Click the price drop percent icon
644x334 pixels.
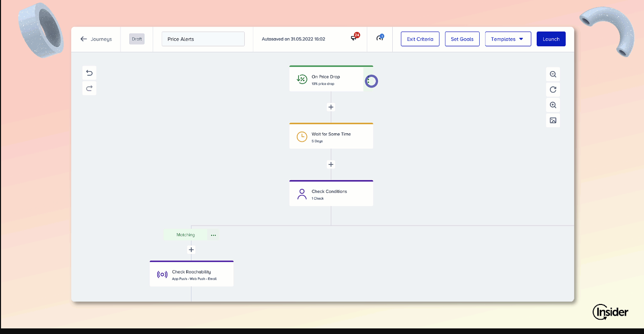point(302,79)
